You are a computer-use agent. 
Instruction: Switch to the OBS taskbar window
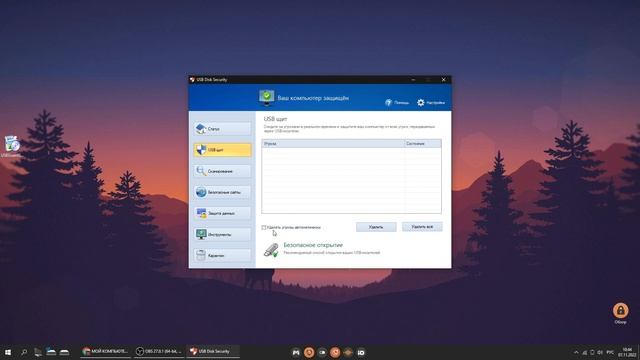(x=159, y=351)
